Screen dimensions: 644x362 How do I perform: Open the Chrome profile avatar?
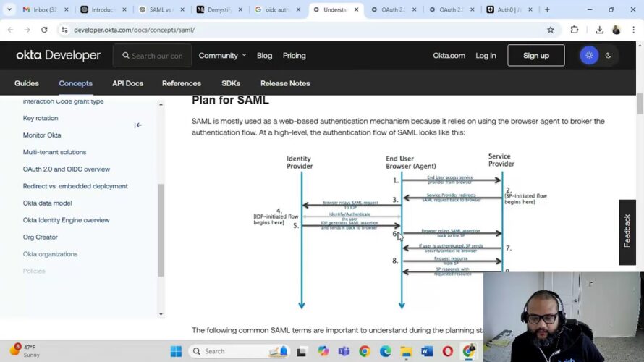coord(616,30)
